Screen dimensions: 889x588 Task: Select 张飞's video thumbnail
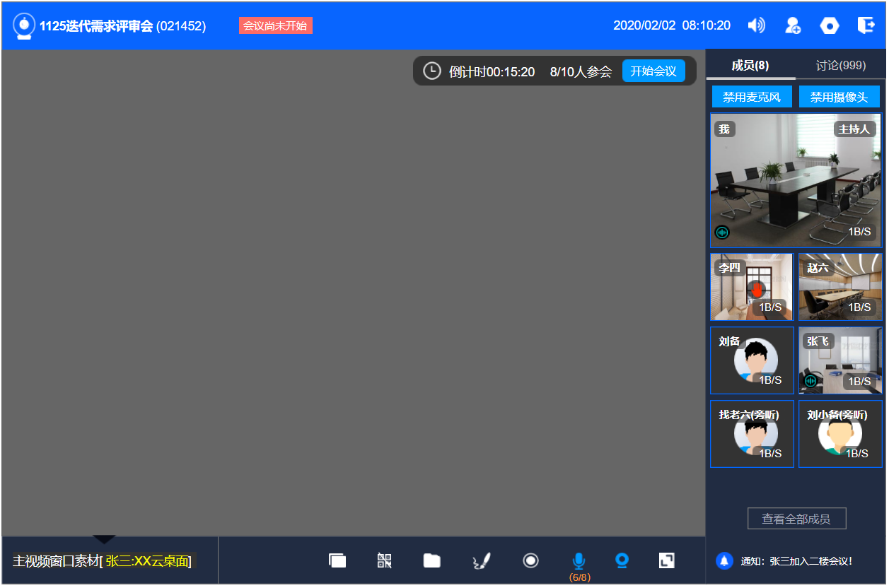(x=840, y=360)
